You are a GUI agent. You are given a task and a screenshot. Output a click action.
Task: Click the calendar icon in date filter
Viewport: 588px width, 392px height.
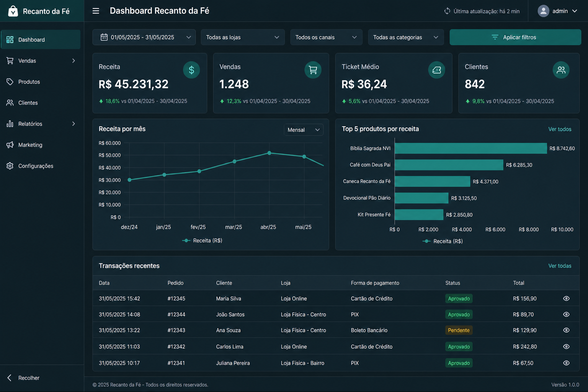tap(104, 37)
